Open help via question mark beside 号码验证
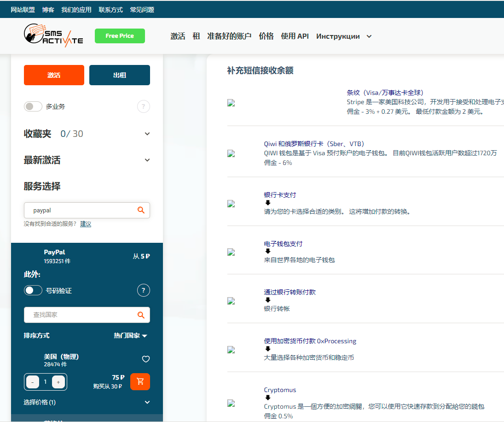504x422 pixels. point(143,290)
